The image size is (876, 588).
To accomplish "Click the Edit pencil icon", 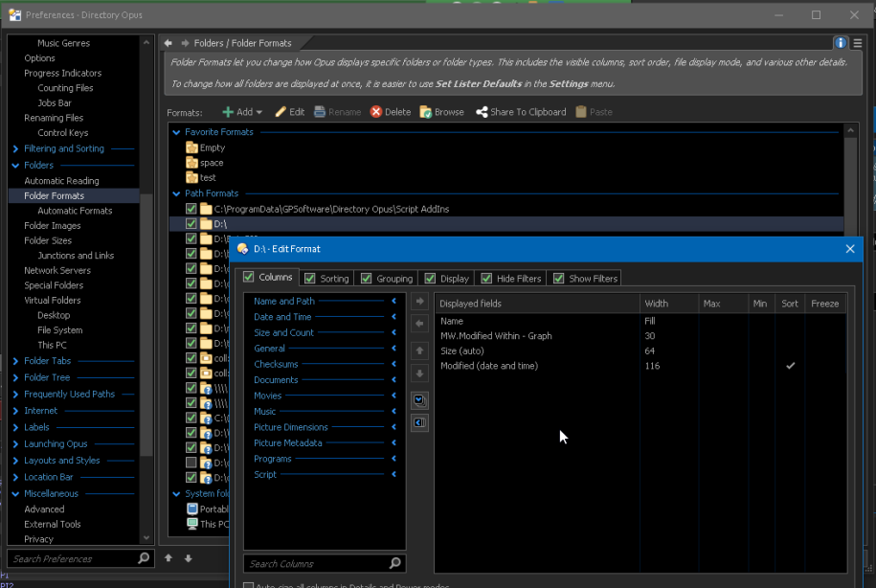I will click(x=281, y=112).
